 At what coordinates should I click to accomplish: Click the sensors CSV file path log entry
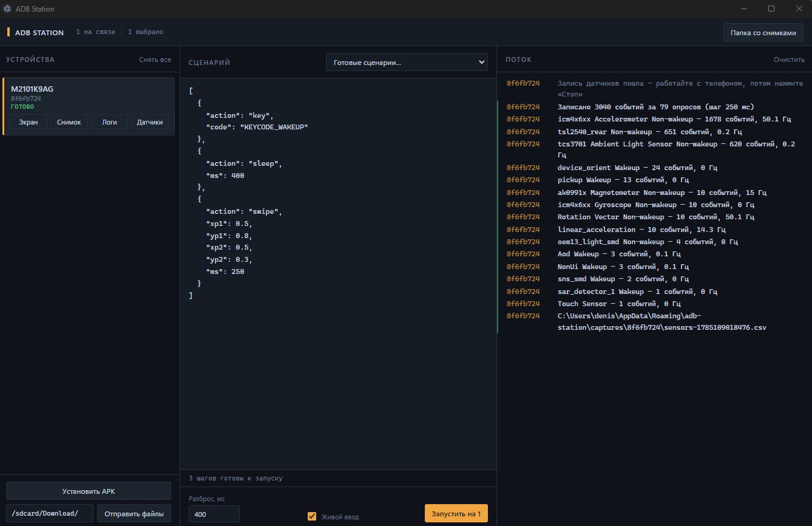[x=661, y=322]
